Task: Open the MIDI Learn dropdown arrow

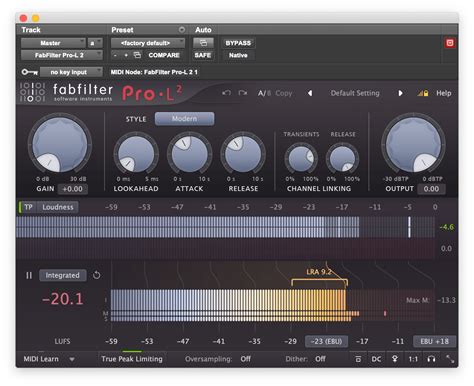Action: point(72,359)
